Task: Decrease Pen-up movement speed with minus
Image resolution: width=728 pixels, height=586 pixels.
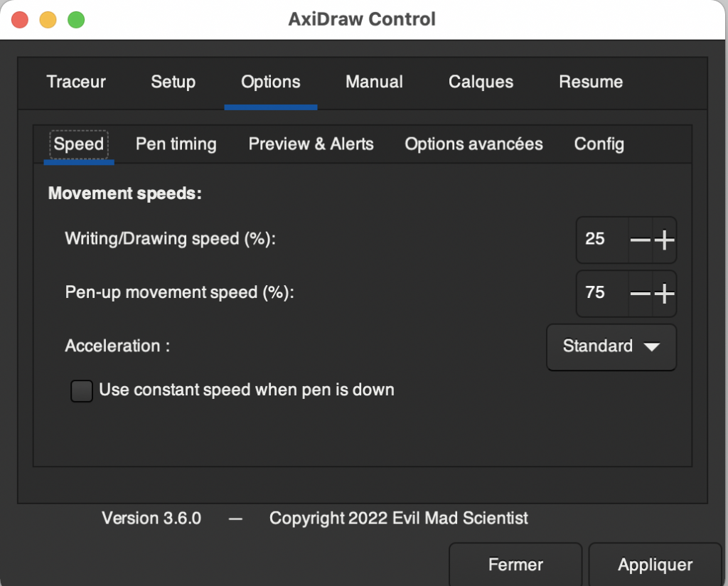Action: point(641,293)
